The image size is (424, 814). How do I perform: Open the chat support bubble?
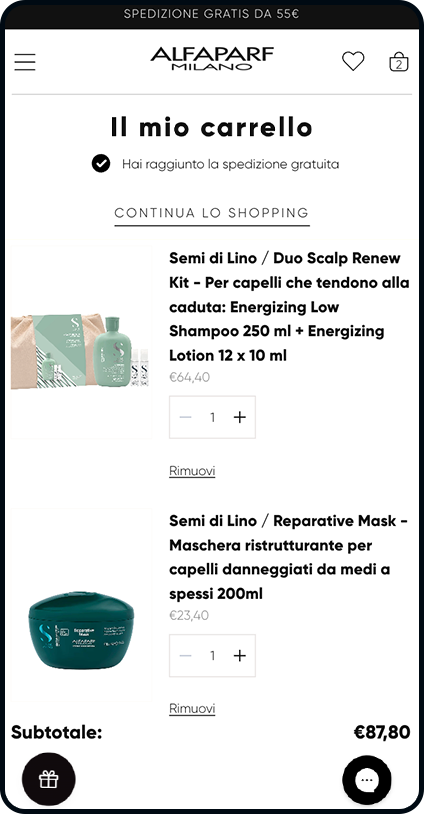tap(367, 780)
